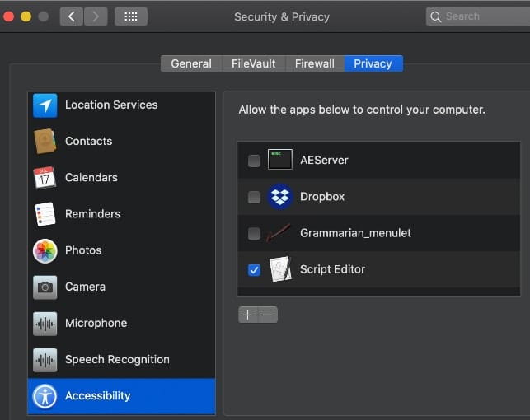Select the Reminders list icon

click(45, 214)
